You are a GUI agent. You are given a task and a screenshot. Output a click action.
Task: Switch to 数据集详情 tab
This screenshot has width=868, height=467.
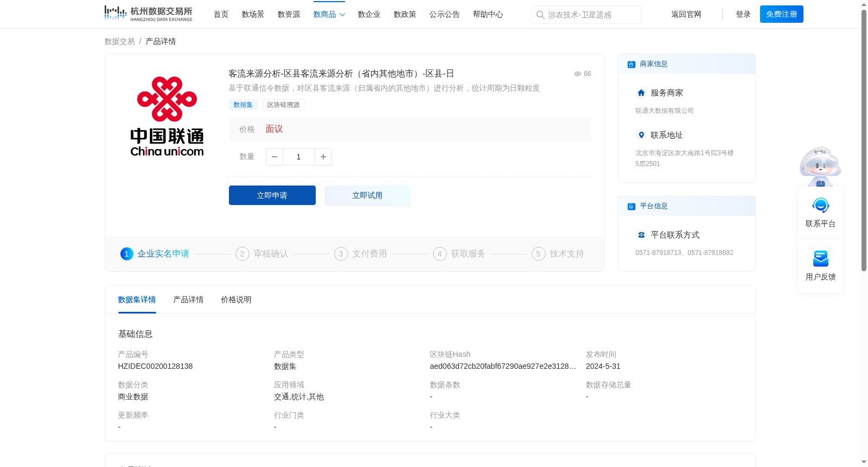pyautogui.click(x=137, y=300)
